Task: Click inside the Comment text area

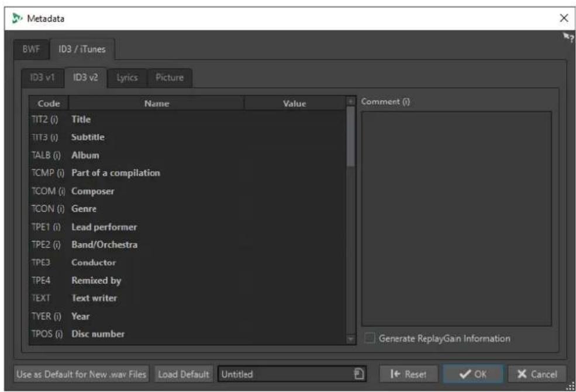Action: [x=456, y=218]
